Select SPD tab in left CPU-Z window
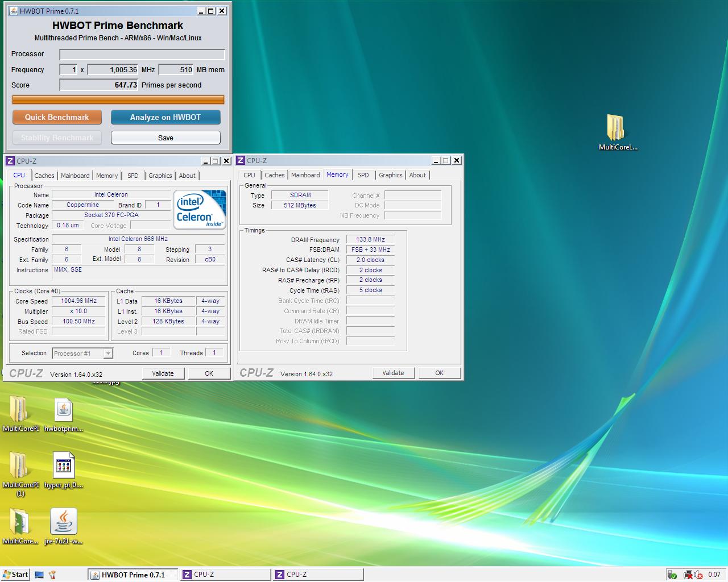The height and width of the screenshot is (582, 728). (x=133, y=176)
